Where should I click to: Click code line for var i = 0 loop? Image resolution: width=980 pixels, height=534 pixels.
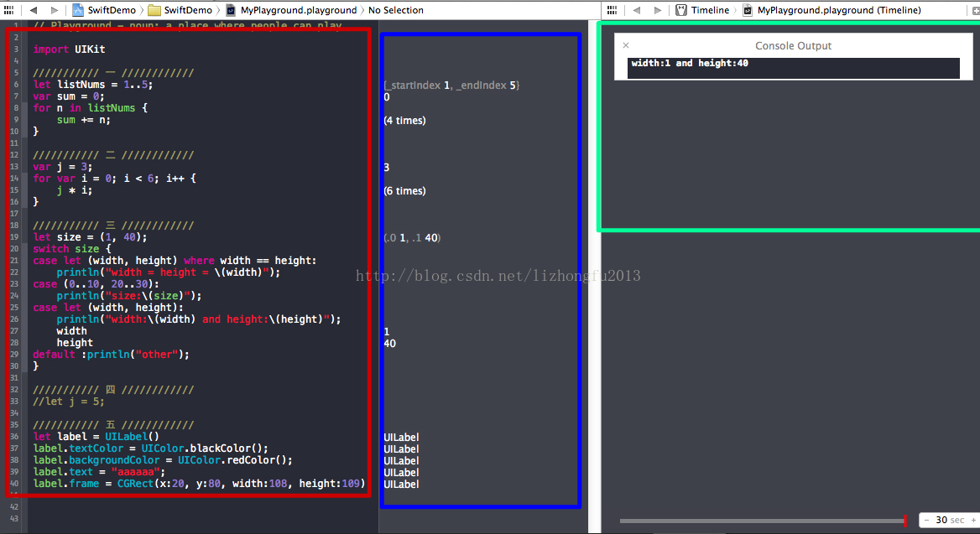pos(114,179)
